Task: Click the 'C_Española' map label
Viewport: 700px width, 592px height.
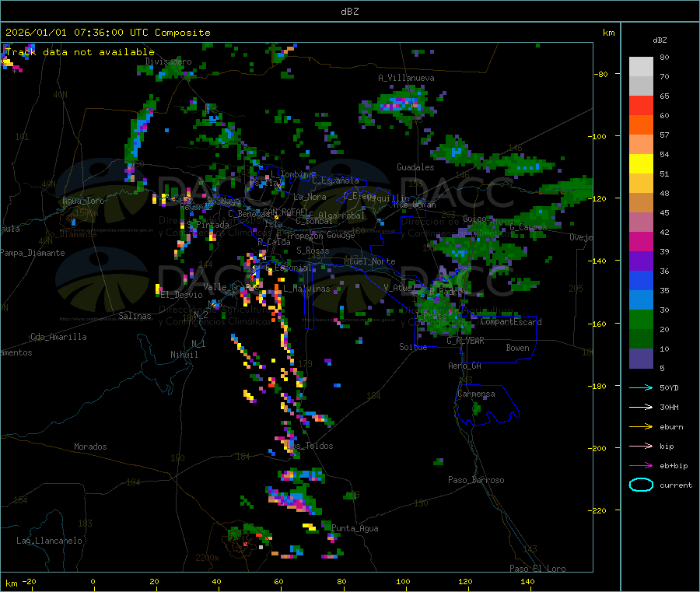Action: click(335, 180)
